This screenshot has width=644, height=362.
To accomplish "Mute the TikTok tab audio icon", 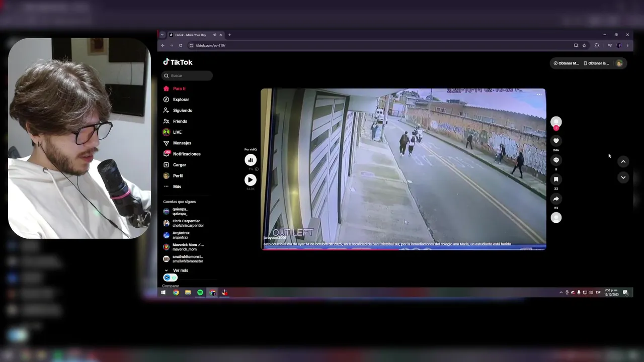I will point(214,35).
